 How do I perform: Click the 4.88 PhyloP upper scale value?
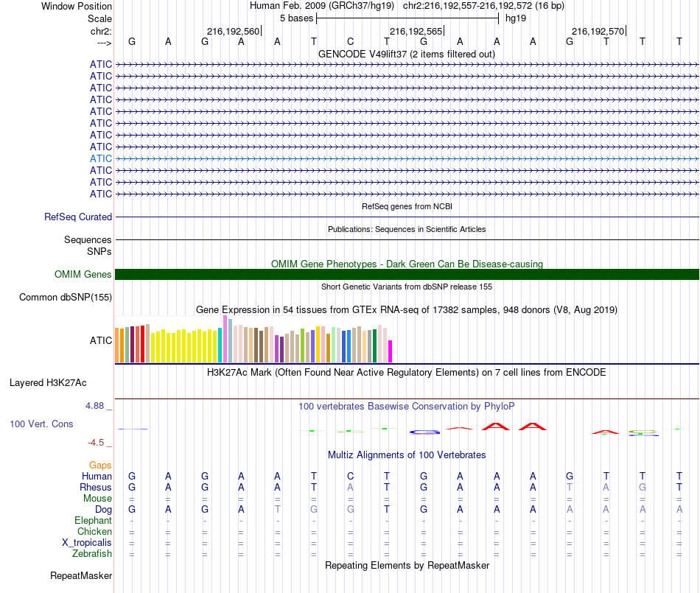tap(94, 406)
